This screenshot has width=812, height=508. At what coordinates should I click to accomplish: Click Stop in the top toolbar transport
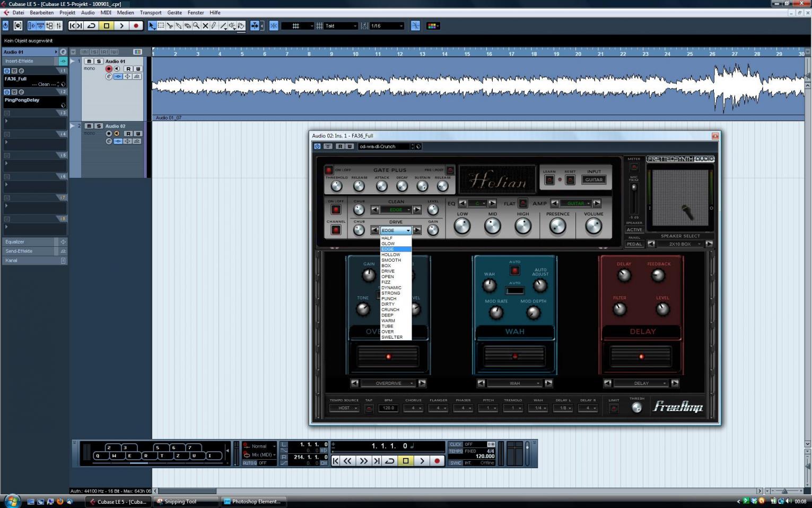coord(106,25)
